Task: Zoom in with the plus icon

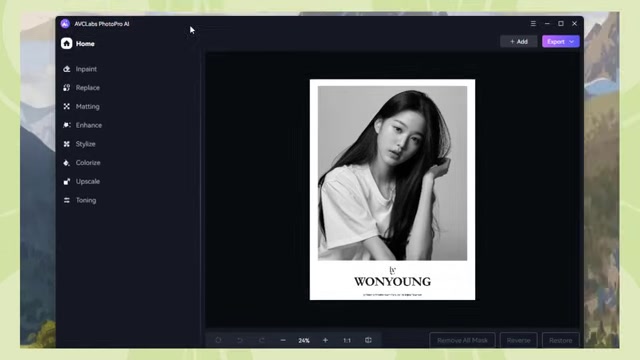Action: [x=325, y=340]
